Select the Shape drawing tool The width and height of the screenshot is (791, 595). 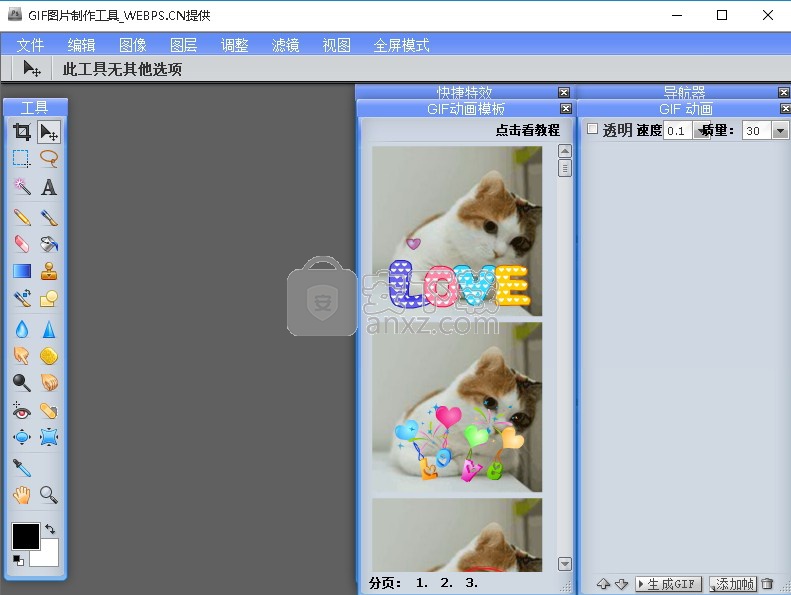point(49,298)
